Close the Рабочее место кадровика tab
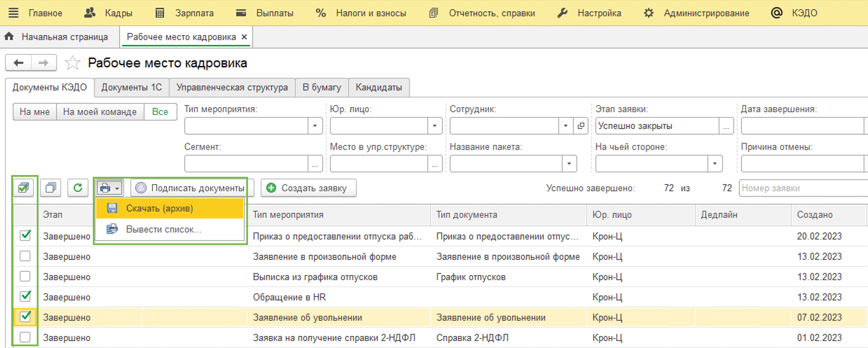 pyautogui.click(x=244, y=37)
